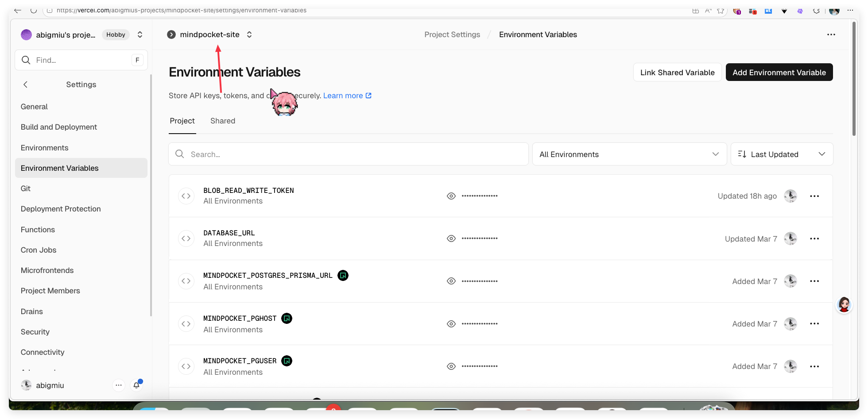Open the page options ellipsis at top right
Viewport: 868px width, 419px height.
[x=831, y=35]
